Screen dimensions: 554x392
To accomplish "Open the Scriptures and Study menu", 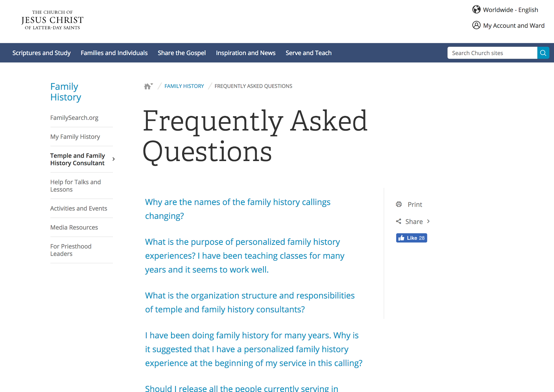I will pyautogui.click(x=42, y=53).
